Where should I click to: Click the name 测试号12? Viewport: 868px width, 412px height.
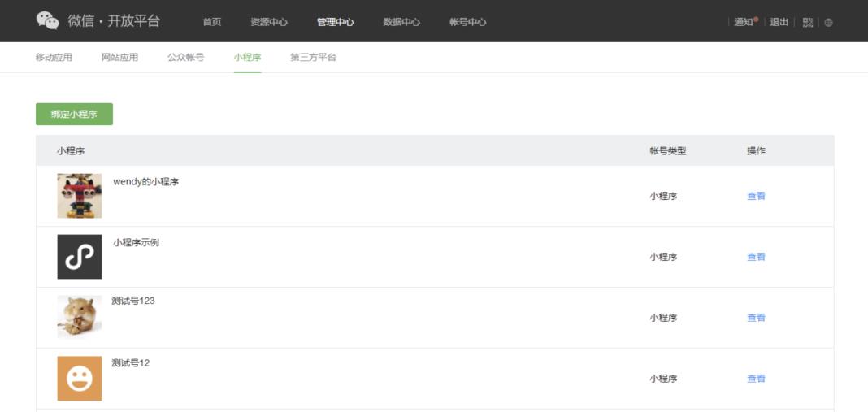tap(131, 362)
